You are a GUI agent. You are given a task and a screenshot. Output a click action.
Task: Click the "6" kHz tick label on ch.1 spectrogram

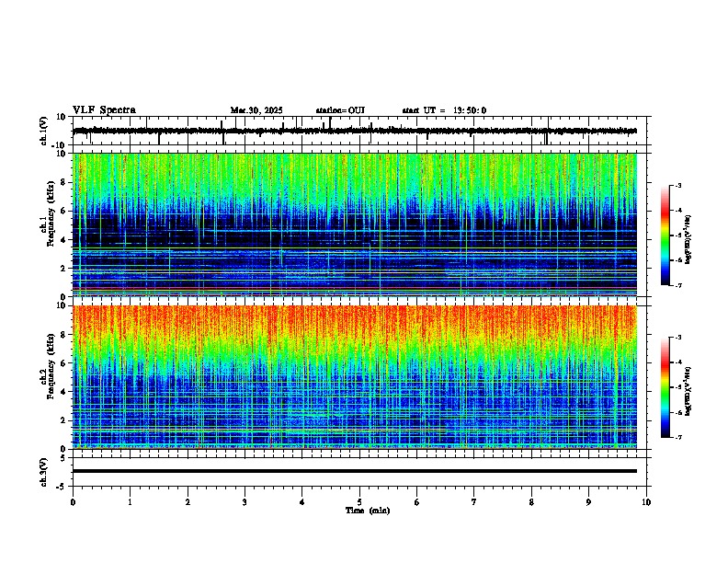(x=63, y=211)
